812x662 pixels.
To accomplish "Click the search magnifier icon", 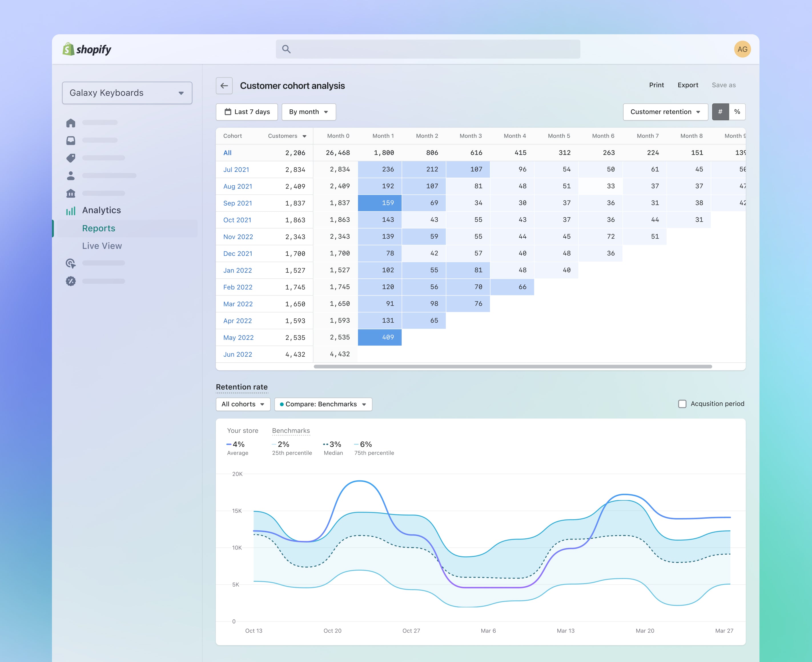I will point(286,49).
